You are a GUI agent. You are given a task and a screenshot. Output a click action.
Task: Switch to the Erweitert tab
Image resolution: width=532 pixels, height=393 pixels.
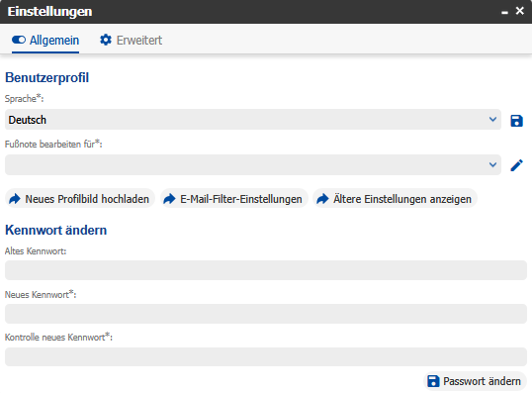coord(131,40)
